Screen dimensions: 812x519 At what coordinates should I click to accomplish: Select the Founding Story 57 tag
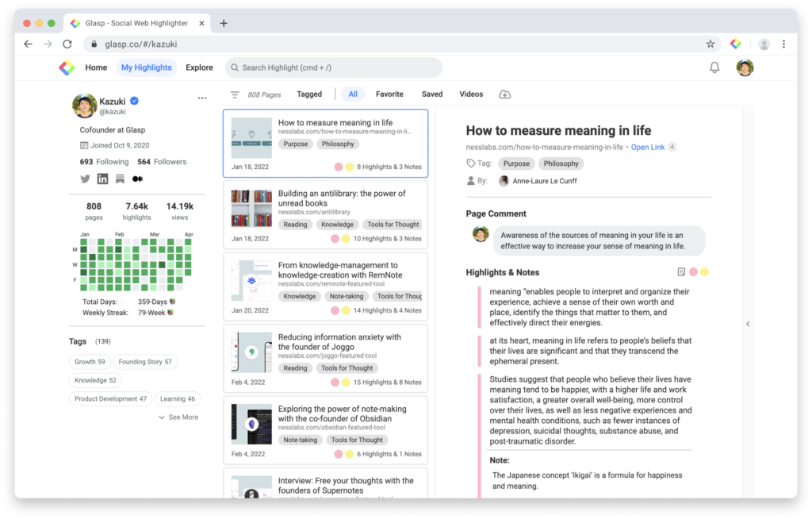(x=145, y=362)
